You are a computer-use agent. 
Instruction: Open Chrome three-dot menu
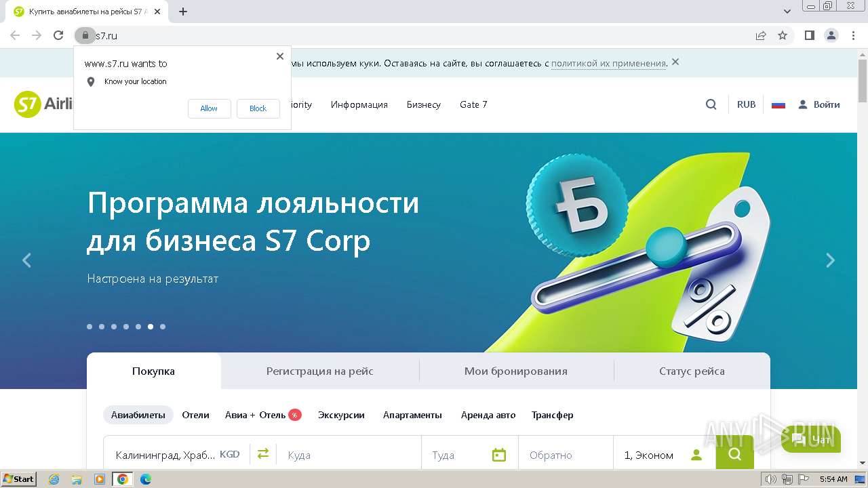(x=853, y=35)
